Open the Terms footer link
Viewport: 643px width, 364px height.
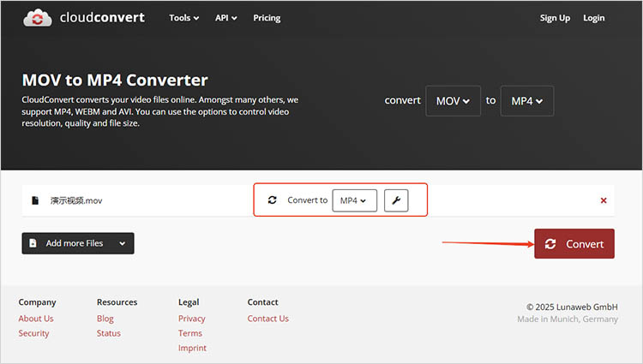pos(189,333)
